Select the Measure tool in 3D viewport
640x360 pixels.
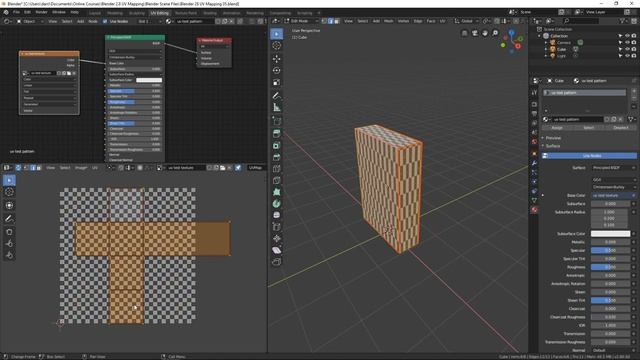pos(276,108)
